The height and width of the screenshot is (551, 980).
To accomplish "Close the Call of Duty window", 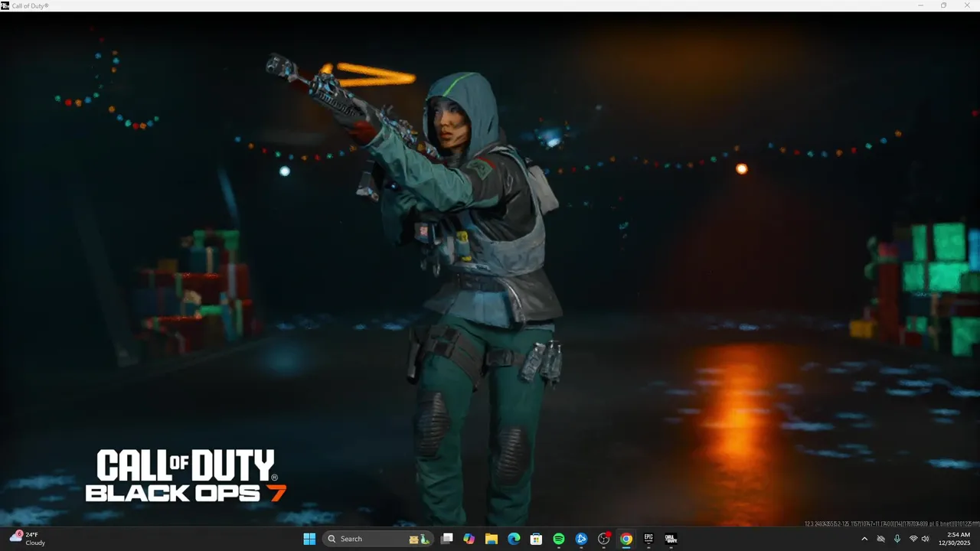I will [966, 5].
